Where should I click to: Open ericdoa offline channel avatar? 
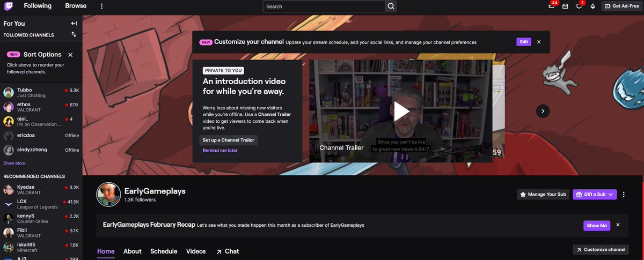(9, 136)
